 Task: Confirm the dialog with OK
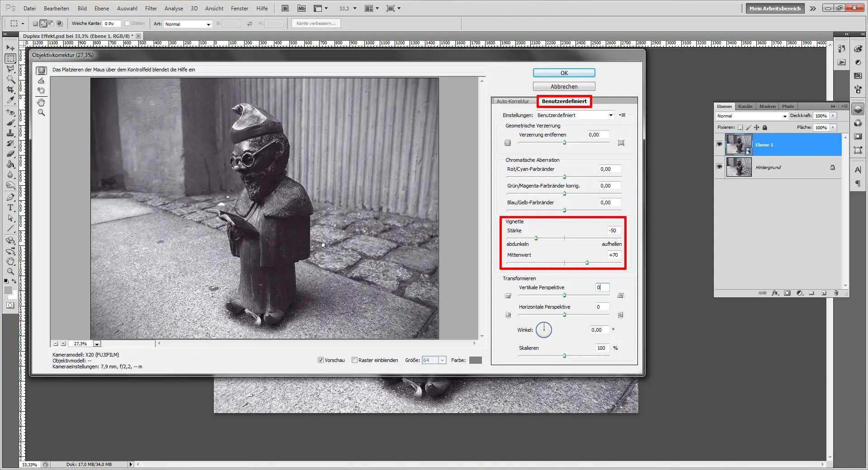(564, 73)
